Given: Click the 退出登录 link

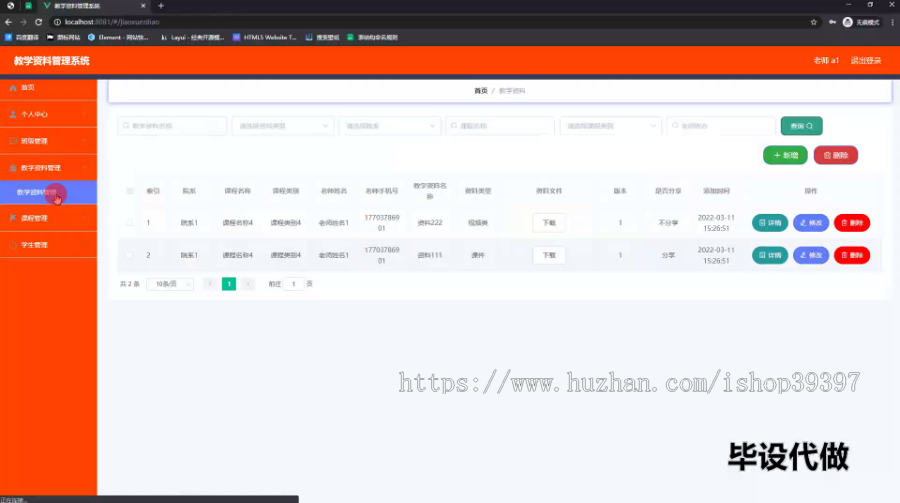Looking at the screenshot, I should (x=866, y=60).
